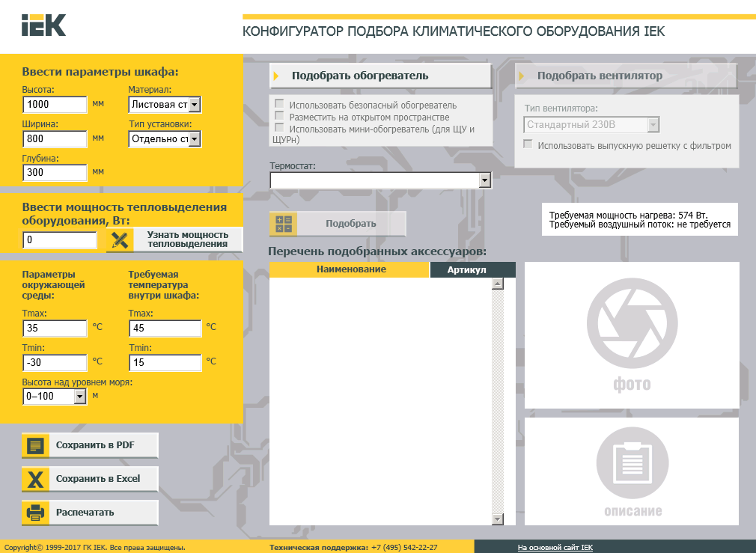756x553 pixels.
Task: Focus the Ширина input field
Action: click(x=55, y=139)
